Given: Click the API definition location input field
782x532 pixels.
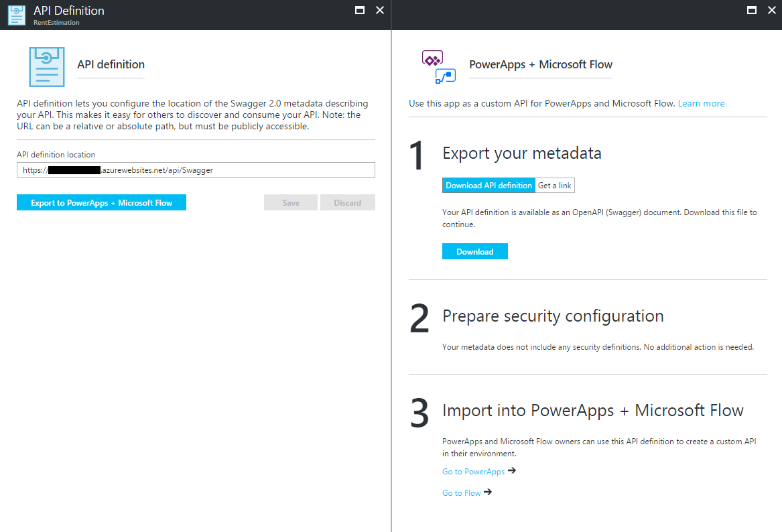Looking at the screenshot, I should click(x=196, y=170).
